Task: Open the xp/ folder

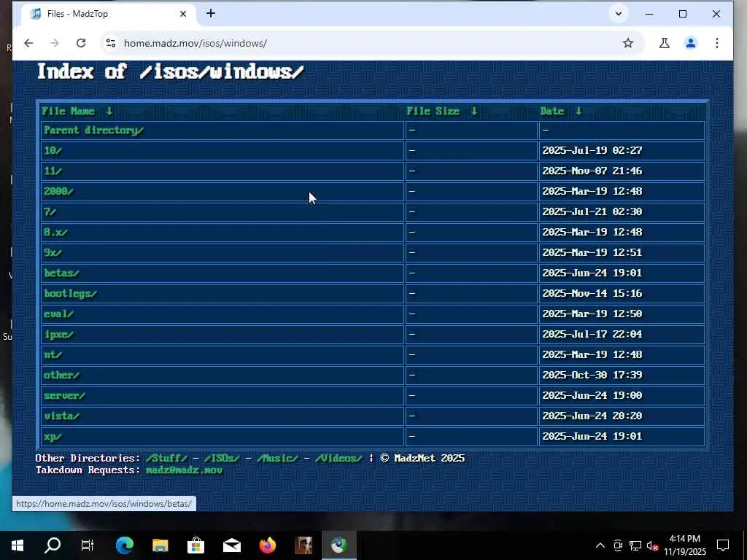Action: point(53,437)
